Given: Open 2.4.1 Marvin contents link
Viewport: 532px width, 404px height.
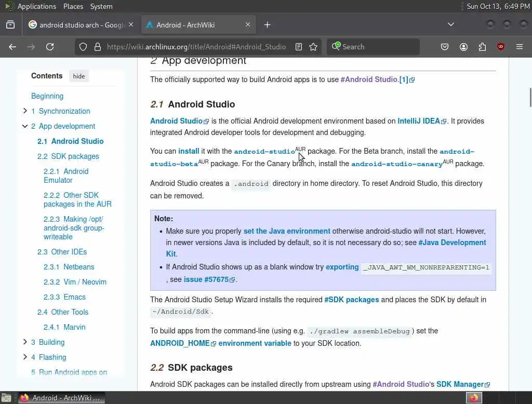Looking at the screenshot, I should pos(64,327).
